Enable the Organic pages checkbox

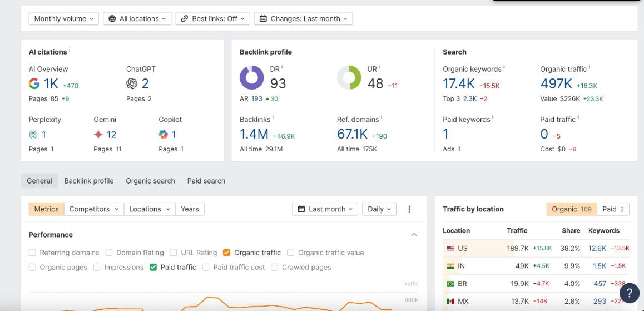coord(32,268)
